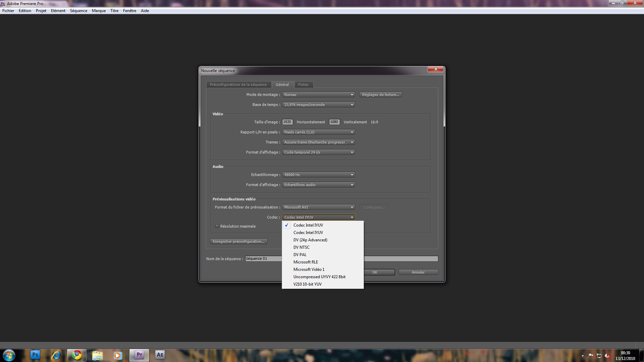
Task: Open Google Chrome from taskbar
Action: (x=77, y=355)
